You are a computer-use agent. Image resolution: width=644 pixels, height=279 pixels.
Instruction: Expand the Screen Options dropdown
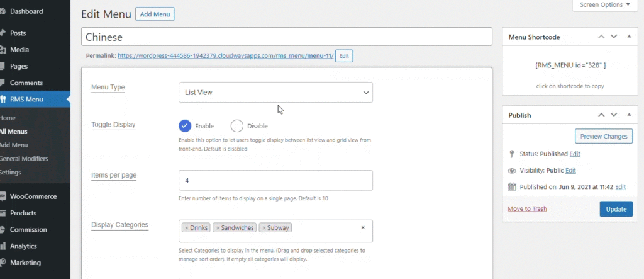604,5
